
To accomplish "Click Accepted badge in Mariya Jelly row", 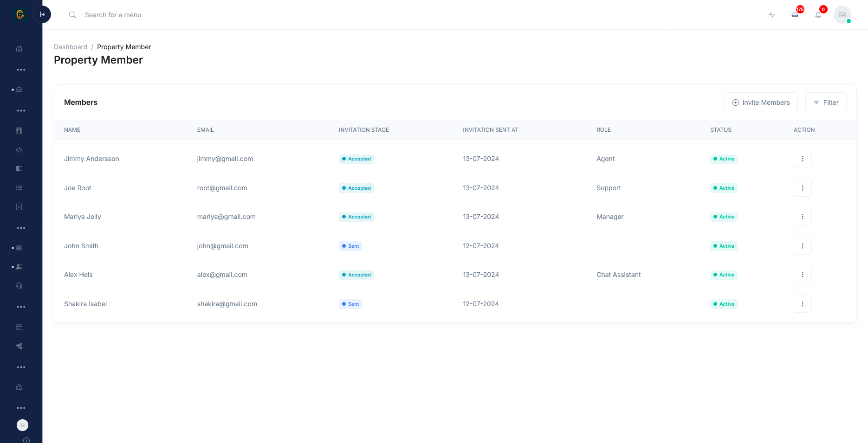I will point(356,217).
